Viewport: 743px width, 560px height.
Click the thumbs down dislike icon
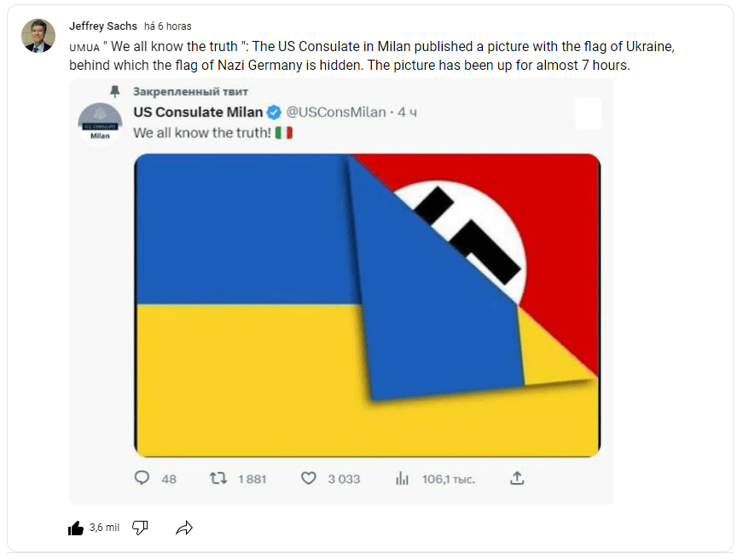(141, 528)
